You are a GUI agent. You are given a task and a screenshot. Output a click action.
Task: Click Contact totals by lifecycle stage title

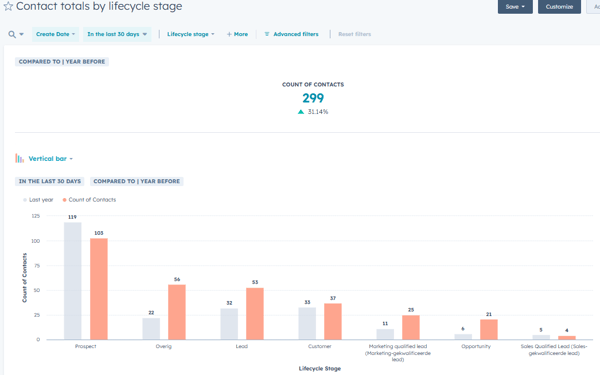coord(99,6)
